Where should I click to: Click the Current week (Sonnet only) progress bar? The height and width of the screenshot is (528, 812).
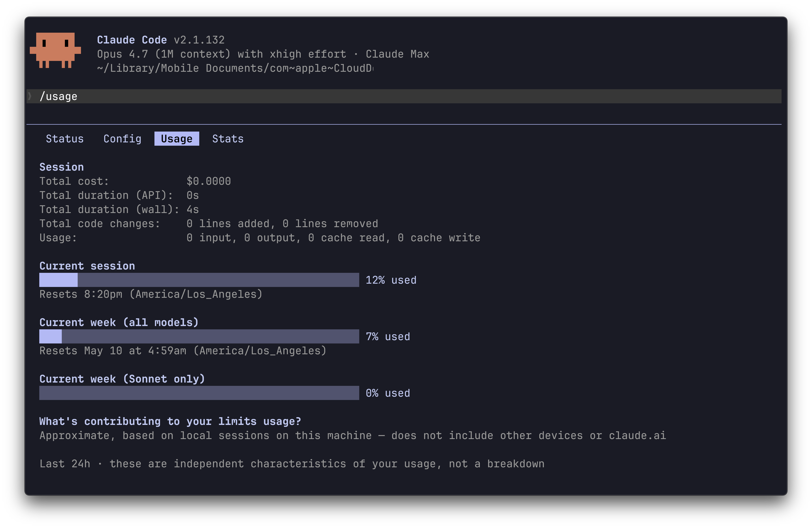tap(199, 393)
